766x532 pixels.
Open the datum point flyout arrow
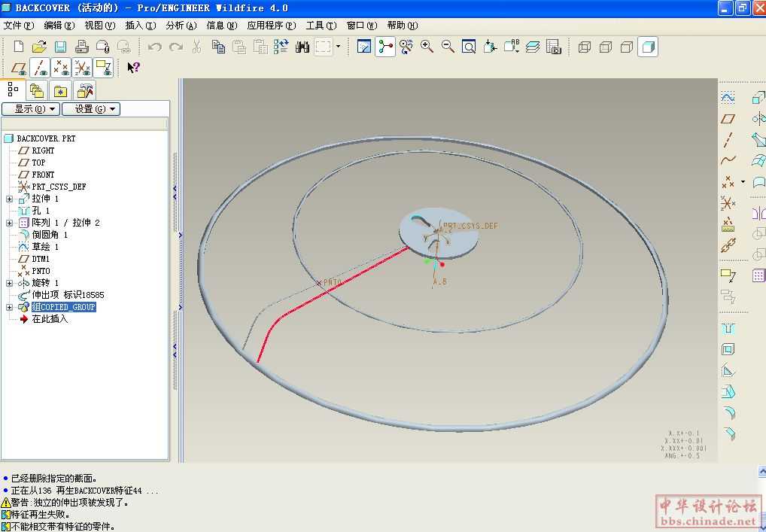pyautogui.click(x=743, y=182)
